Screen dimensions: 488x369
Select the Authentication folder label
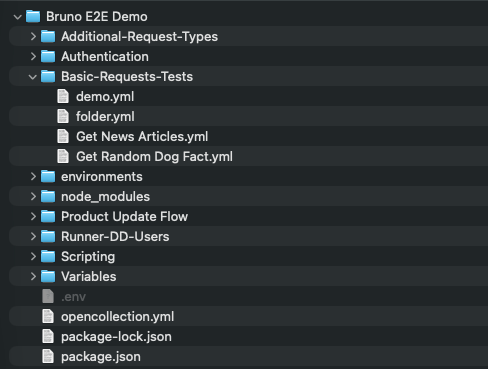pyautogui.click(x=105, y=57)
